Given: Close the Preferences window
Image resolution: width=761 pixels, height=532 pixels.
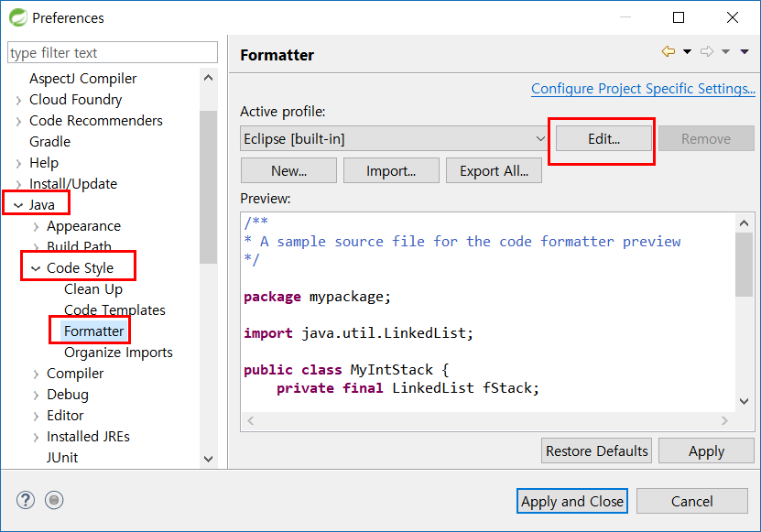Looking at the screenshot, I should coord(733,17).
